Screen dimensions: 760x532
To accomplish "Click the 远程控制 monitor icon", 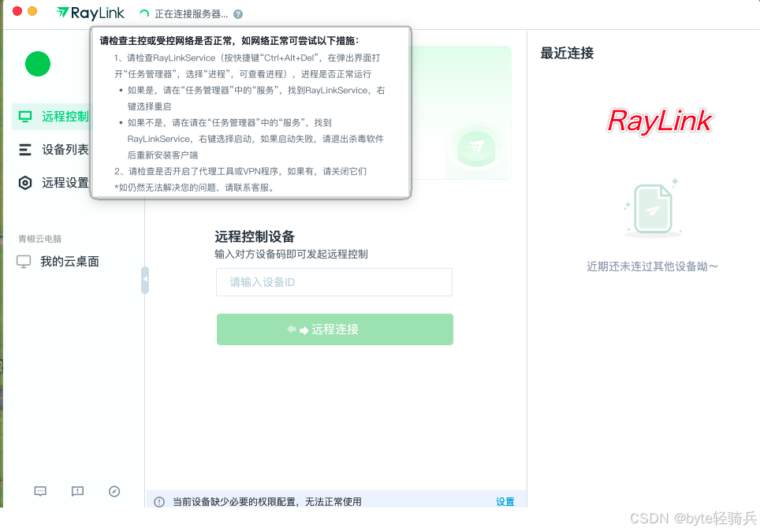I will pos(25,117).
